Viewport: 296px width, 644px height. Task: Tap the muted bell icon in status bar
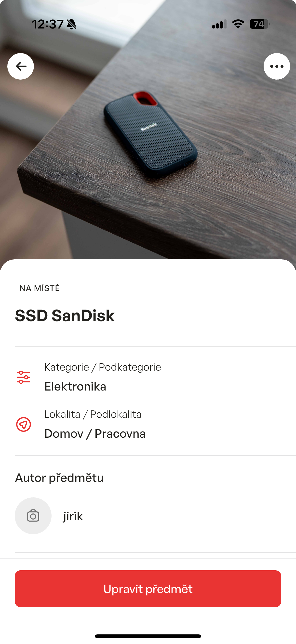pyautogui.click(x=72, y=24)
